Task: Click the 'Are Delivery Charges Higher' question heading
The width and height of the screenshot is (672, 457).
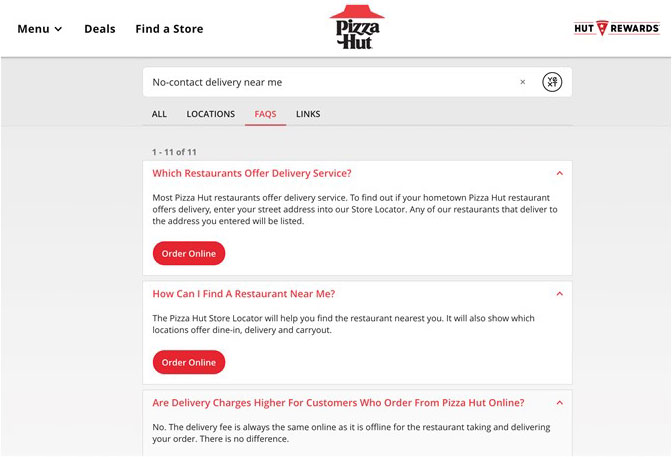Action: 338,403
